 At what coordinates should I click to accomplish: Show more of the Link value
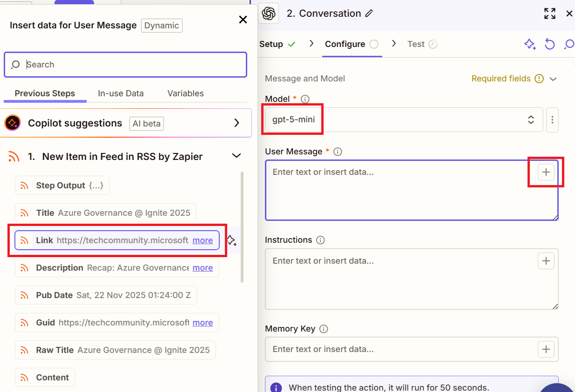pyautogui.click(x=203, y=240)
